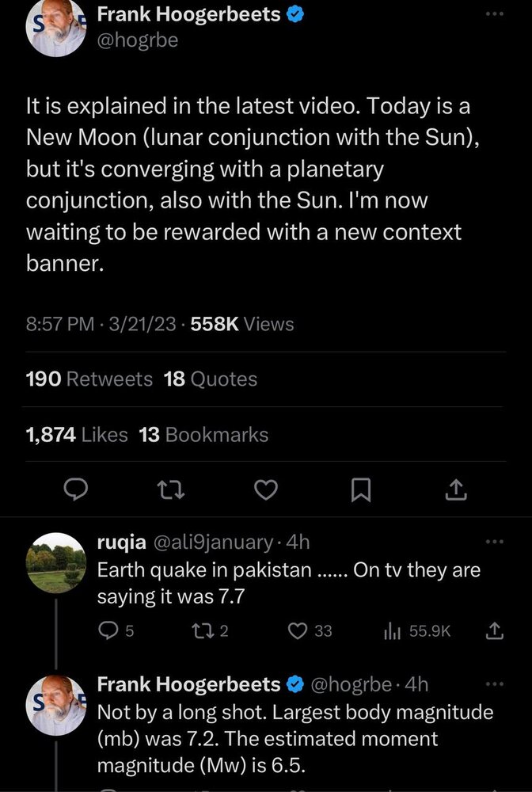Like ruqia's reply
Image resolution: width=532 pixels, height=792 pixels.
coord(298,630)
